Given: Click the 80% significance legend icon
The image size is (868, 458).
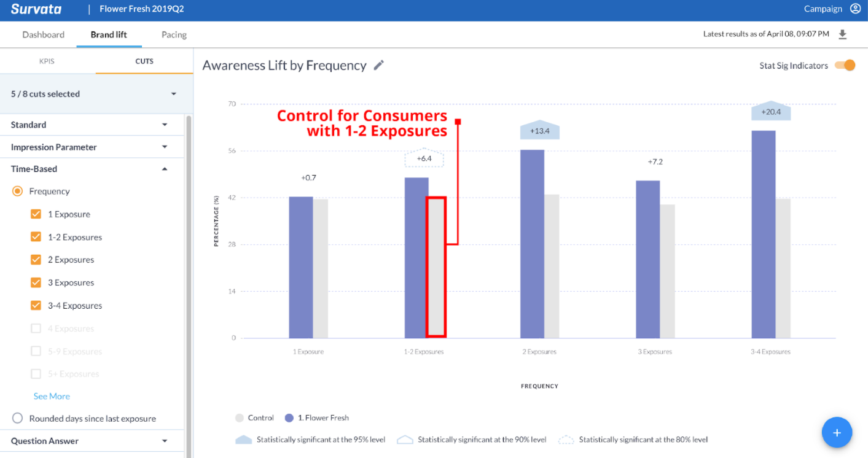Looking at the screenshot, I should (x=566, y=440).
